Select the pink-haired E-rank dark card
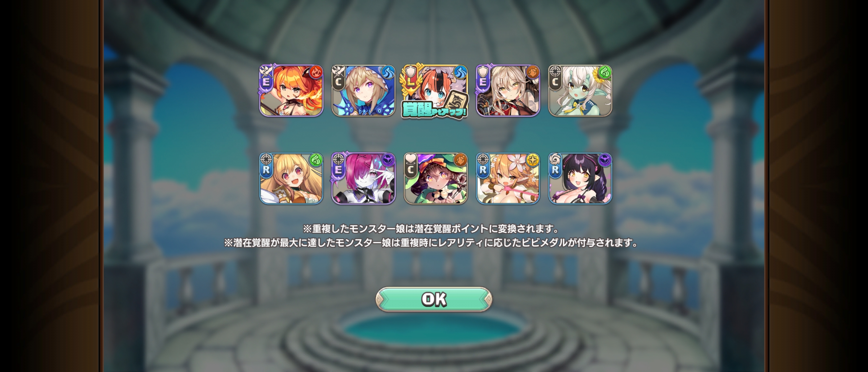The width and height of the screenshot is (868, 372). click(x=363, y=178)
